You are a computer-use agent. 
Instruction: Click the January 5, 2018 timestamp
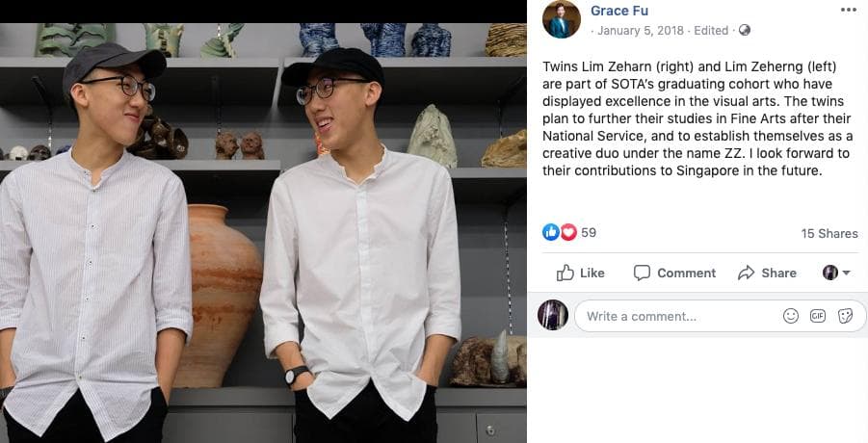(x=641, y=31)
